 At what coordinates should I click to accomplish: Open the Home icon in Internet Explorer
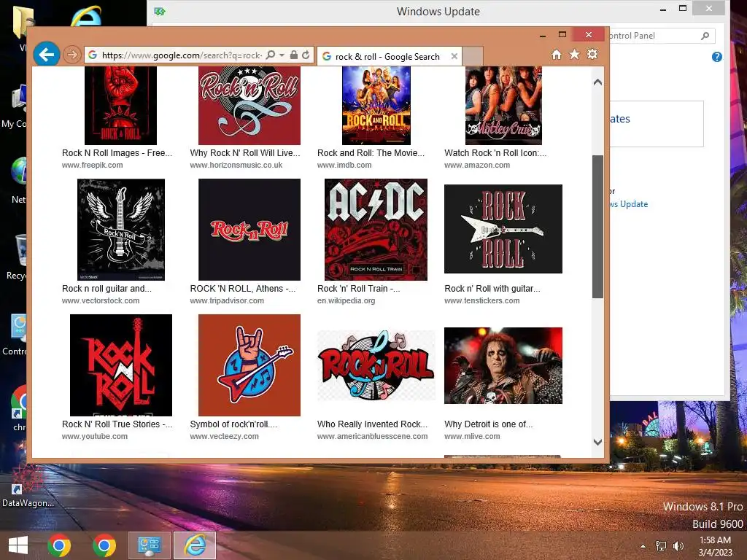click(x=557, y=54)
